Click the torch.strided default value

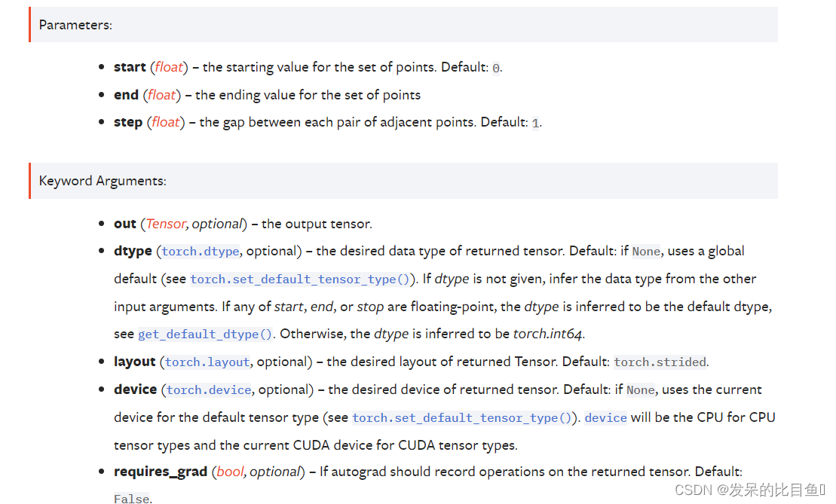point(660,362)
